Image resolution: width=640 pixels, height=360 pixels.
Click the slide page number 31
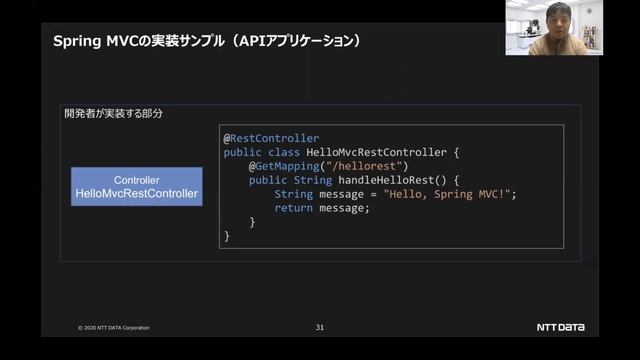(x=320, y=327)
